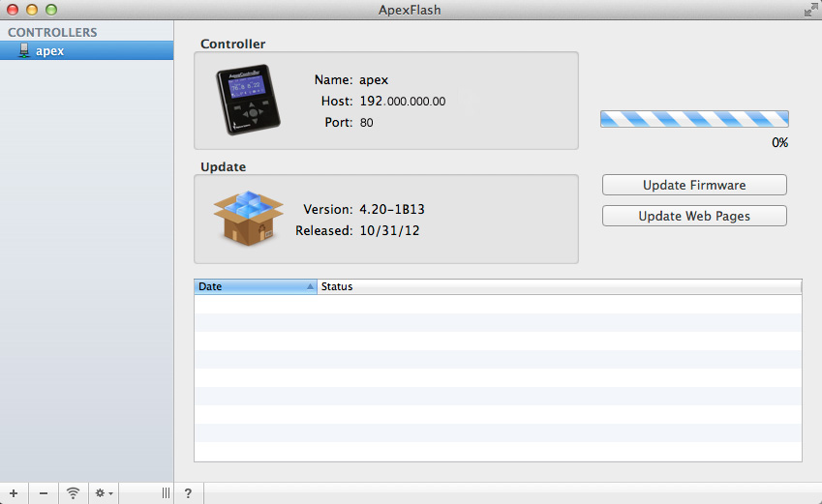
Task: Remove controller using the minus button
Action: coord(44,493)
